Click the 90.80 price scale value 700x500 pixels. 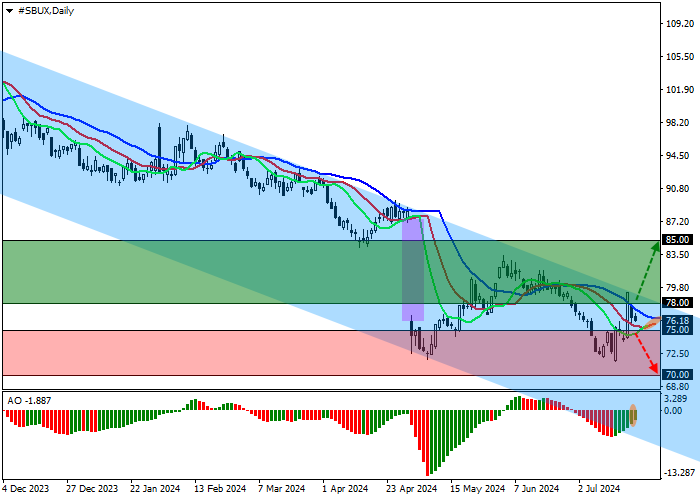click(680, 189)
